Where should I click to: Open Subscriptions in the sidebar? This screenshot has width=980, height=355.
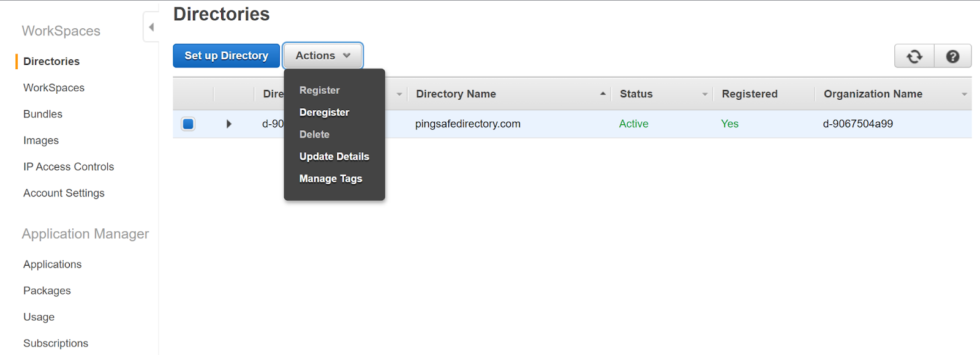tap(56, 343)
